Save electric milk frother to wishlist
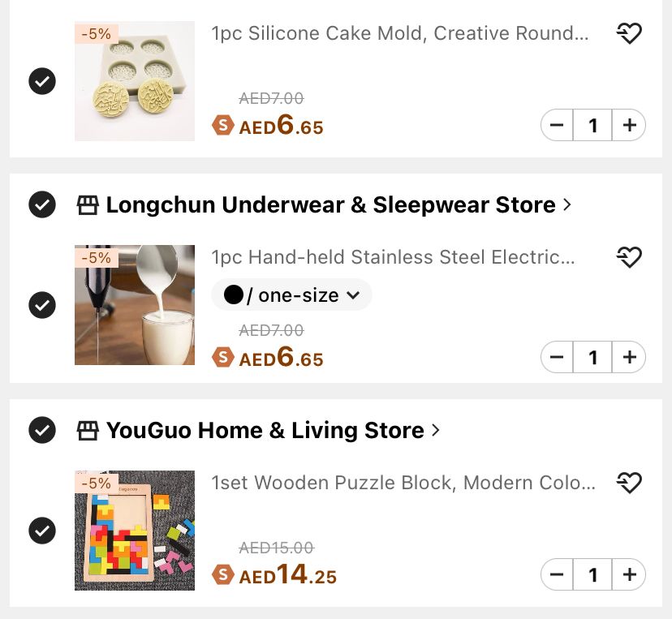The image size is (672, 619). pos(629,257)
